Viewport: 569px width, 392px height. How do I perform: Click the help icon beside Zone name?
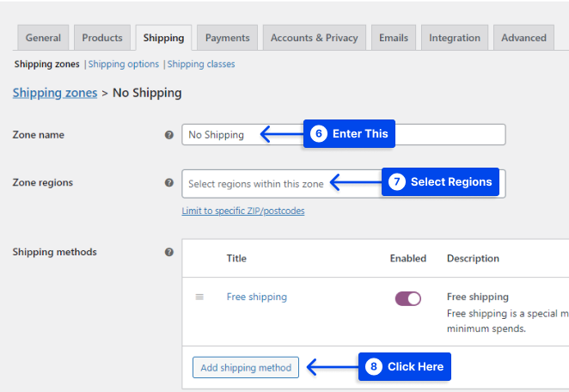click(168, 135)
